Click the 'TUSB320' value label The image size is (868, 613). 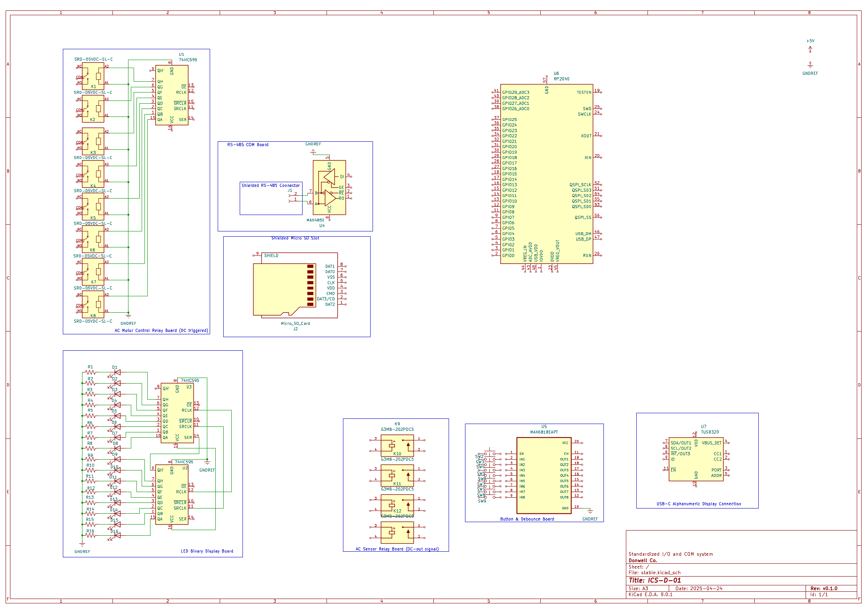[x=710, y=432]
